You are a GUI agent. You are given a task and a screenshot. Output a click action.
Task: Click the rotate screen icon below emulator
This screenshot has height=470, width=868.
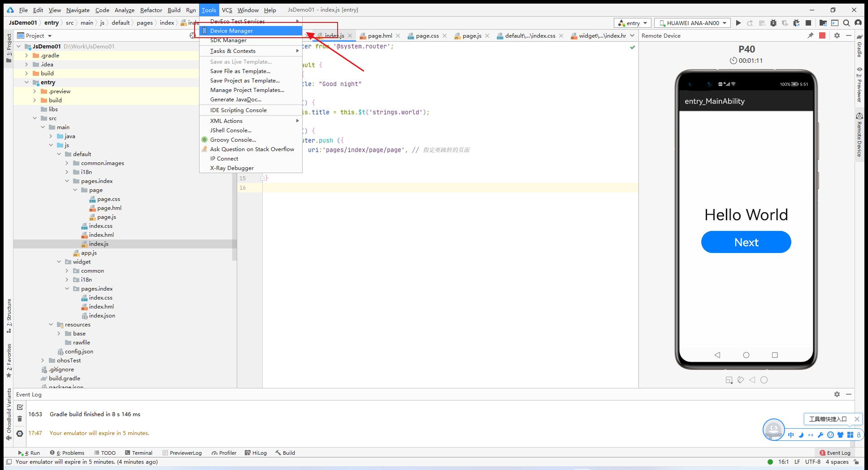(x=741, y=380)
